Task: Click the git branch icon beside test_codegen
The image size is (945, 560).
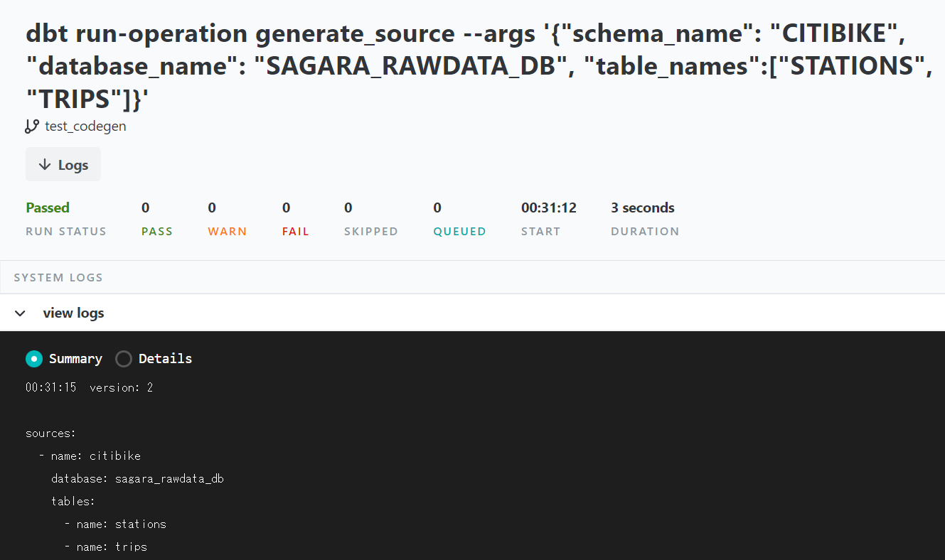Action: [x=32, y=125]
